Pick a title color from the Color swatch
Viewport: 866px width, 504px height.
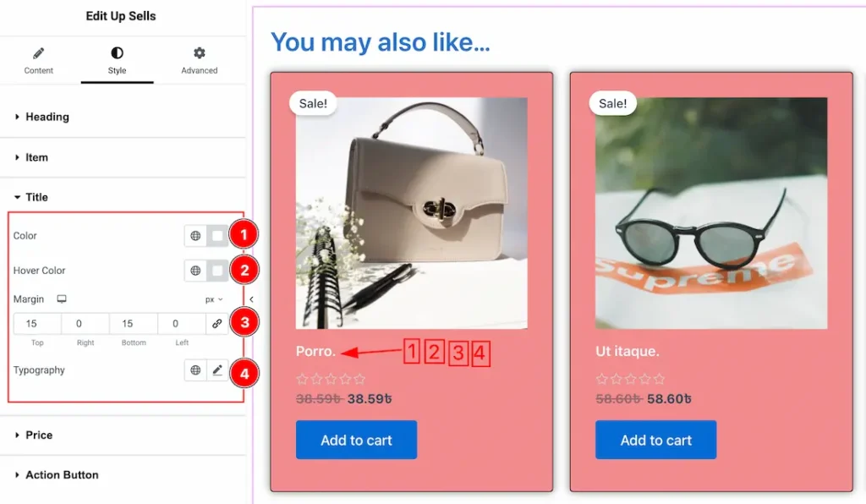(x=217, y=236)
